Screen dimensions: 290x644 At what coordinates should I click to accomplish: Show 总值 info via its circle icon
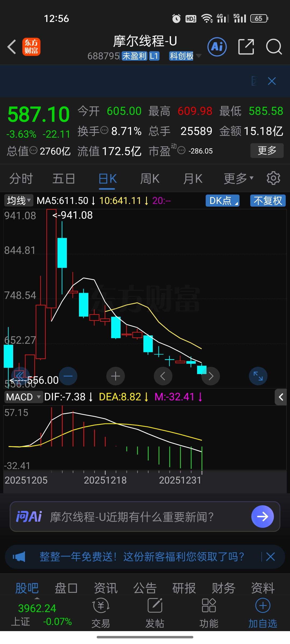coord(33,150)
